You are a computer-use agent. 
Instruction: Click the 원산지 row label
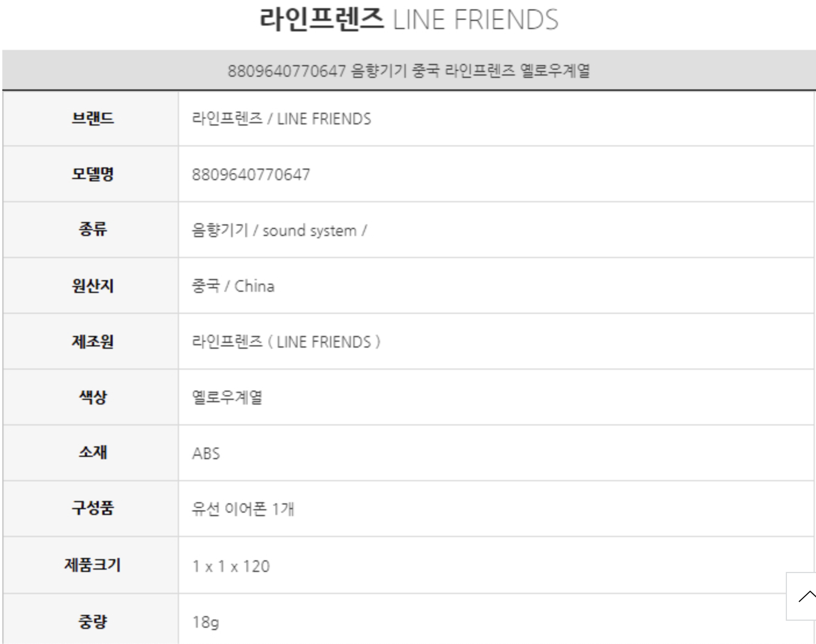coord(92,285)
